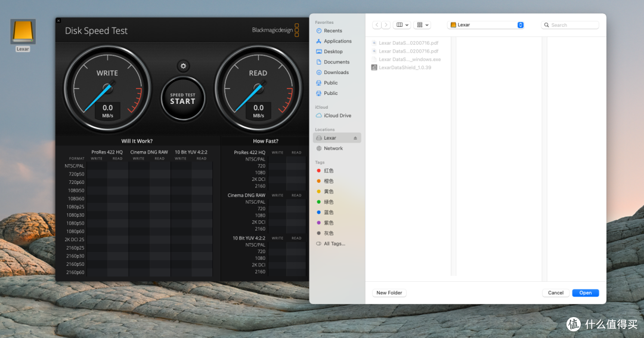Select the gray tag 灰色
Screen dimensions: 644x338
point(329,233)
